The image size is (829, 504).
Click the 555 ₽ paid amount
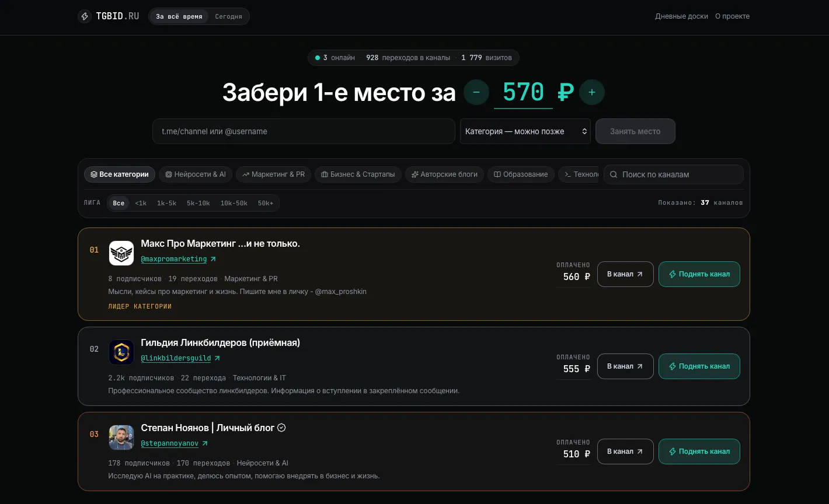point(577,369)
